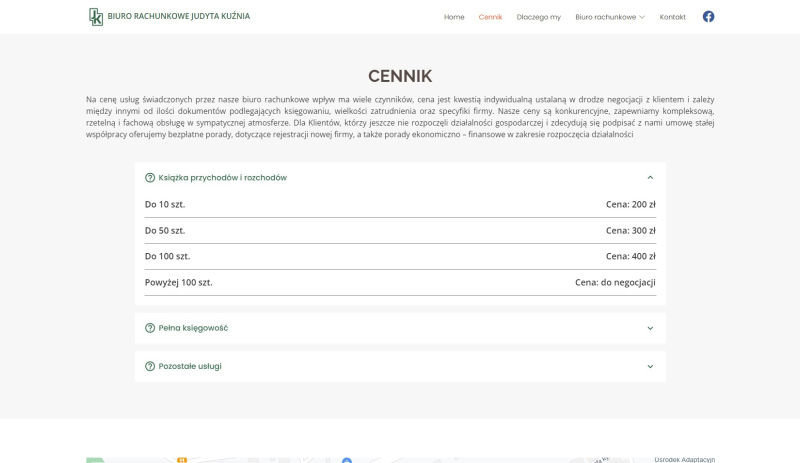Collapse Książka przychodów section using up chevron
Image resolution: width=800 pixels, height=463 pixels.
click(650, 178)
